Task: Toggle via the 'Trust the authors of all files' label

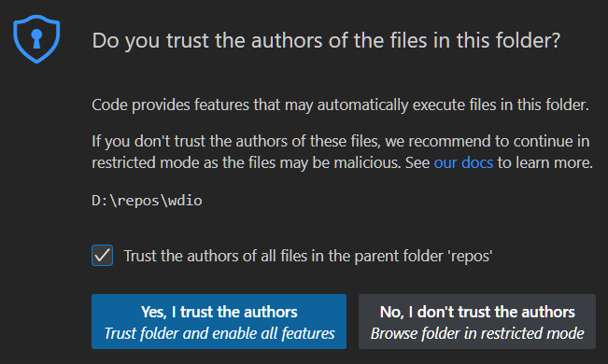Action: click(x=308, y=257)
